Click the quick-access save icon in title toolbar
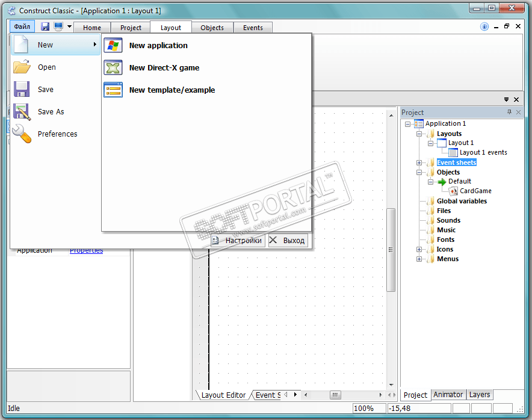This screenshot has width=532, height=420. (45, 26)
